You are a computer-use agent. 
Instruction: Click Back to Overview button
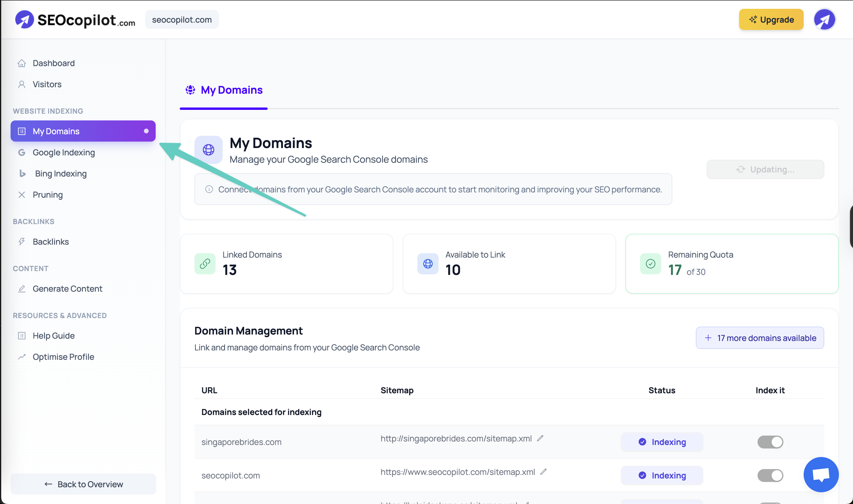pyautogui.click(x=83, y=484)
